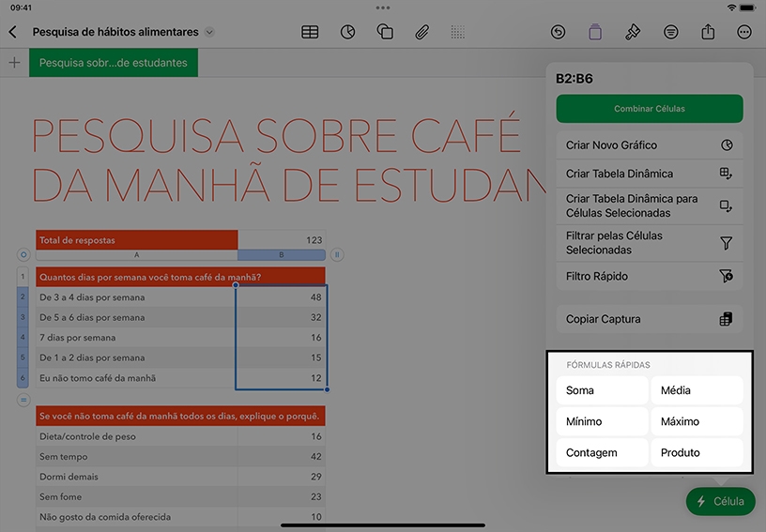Share the spreadsheet
Image resolution: width=766 pixels, height=532 pixels.
click(x=708, y=32)
